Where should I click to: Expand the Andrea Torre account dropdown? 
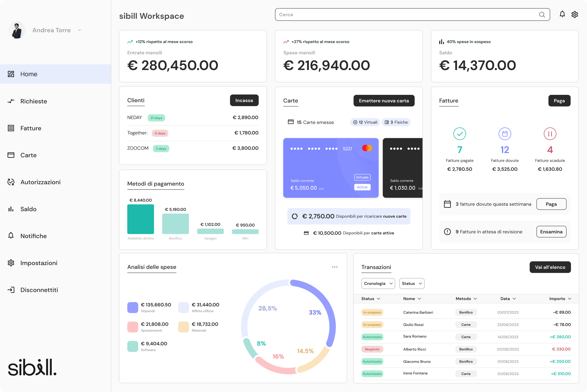pyautogui.click(x=79, y=30)
